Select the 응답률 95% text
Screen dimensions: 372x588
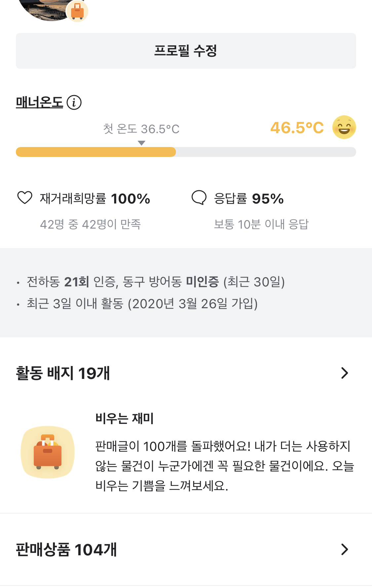pyautogui.click(x=249, y=199)
